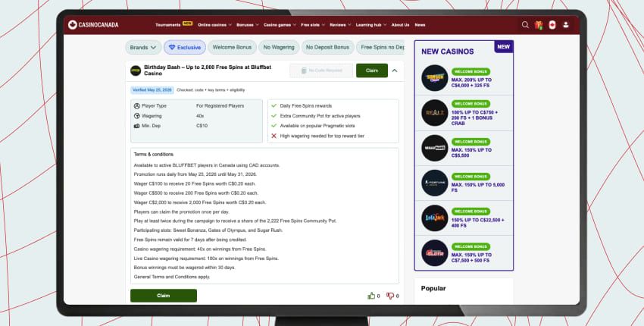Click 'Extra Community Pot for active players'
Screen dimensions: 644x326
click(x=320, y=116)
